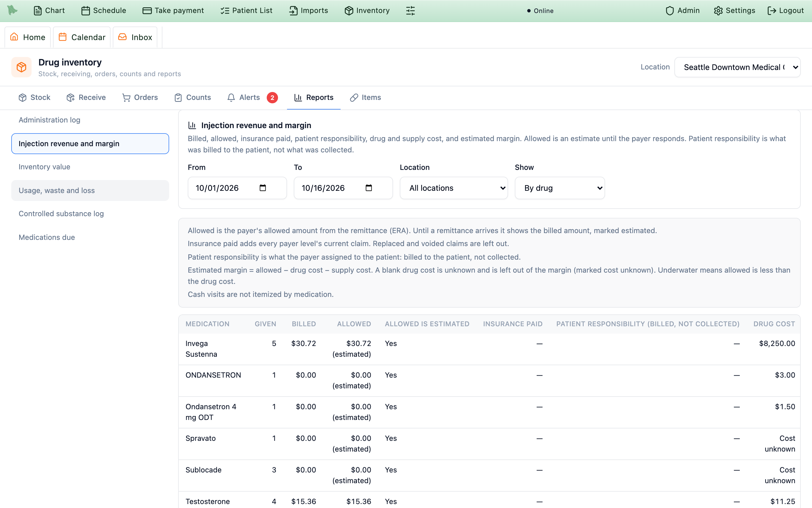Expand the All locations filter dropdown
The width and height of the screenshot is (812, 508).
tap(454, 188)
